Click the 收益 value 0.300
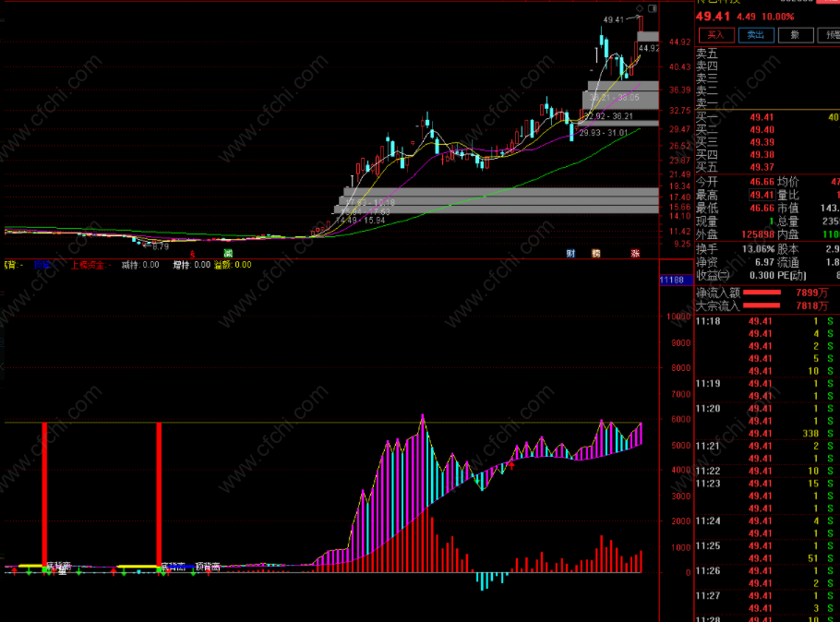The width and height of the screenshot is (840, 622). point(762,275)
